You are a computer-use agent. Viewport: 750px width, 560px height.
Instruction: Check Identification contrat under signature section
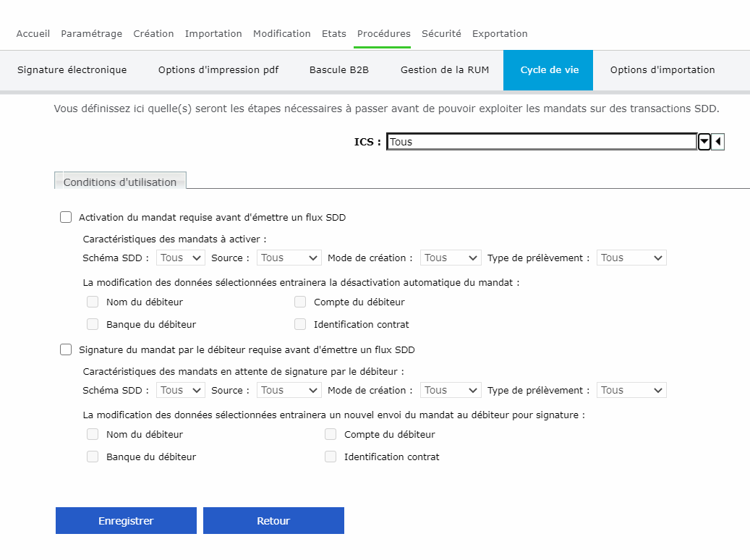(331, 457)
